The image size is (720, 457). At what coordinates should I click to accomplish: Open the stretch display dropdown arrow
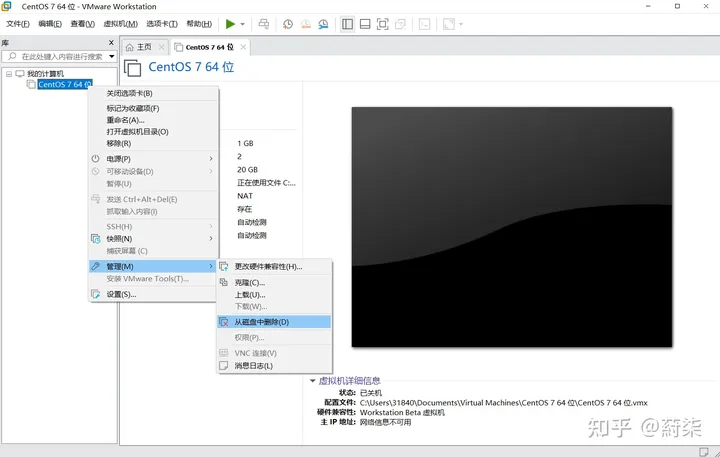coord(461,24)
